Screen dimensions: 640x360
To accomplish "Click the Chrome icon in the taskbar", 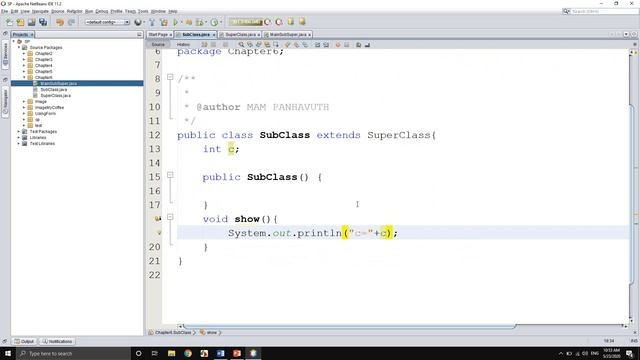I will click(188, 353).
